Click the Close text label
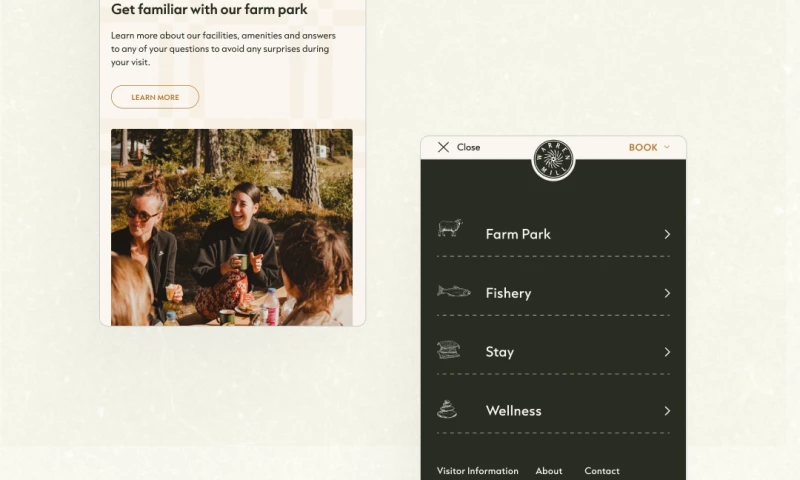This screenshot has height=480, width=800. [468, 147]
